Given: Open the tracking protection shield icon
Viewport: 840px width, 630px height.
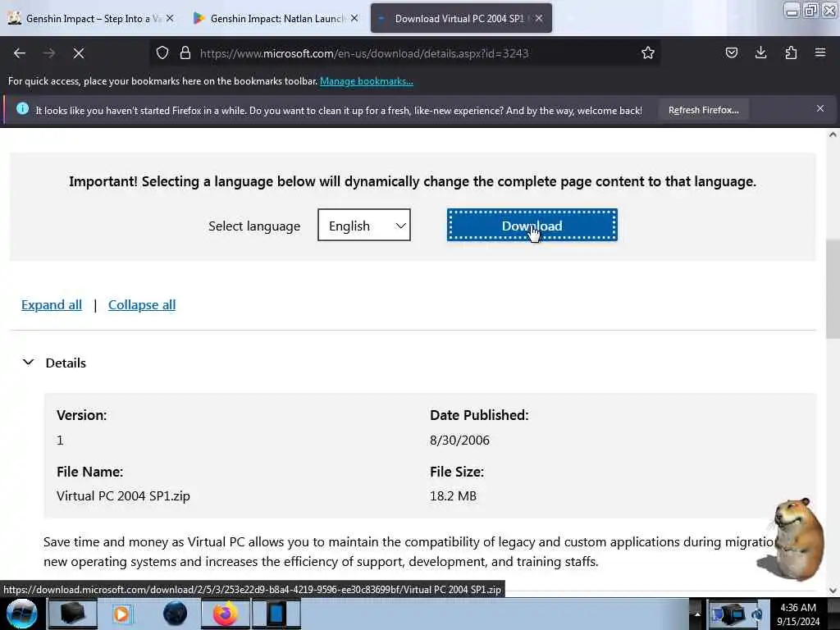Looking at the screenshot, I should click(x=162, y=53).
